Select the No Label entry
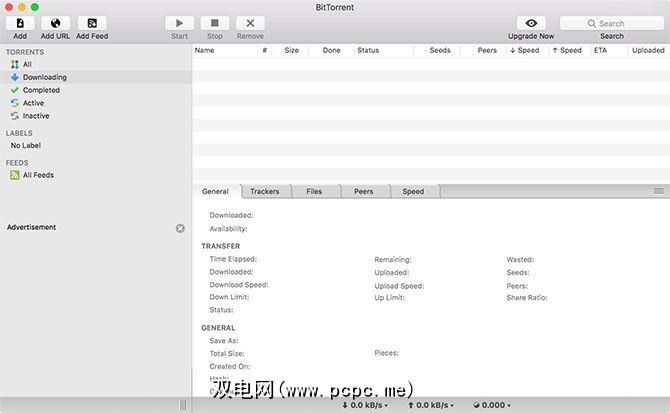This screenshot has width=670, height=413. (x=96, y=145)
